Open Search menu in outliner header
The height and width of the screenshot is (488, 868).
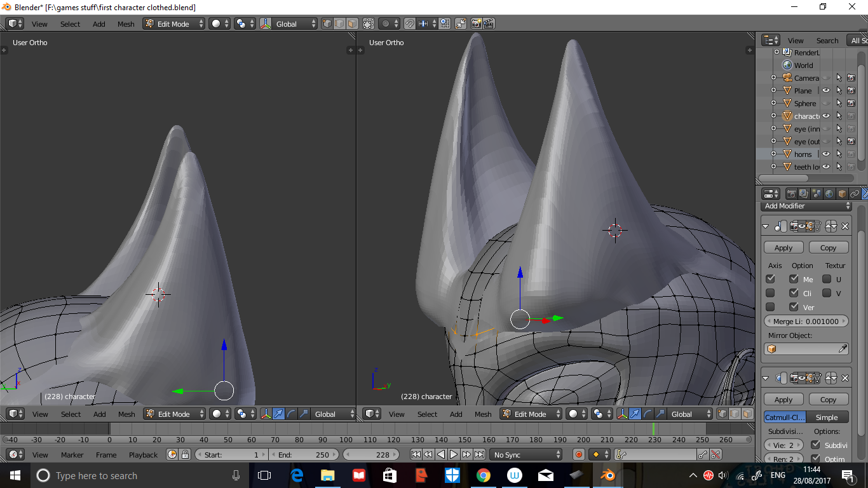[827, 41]
